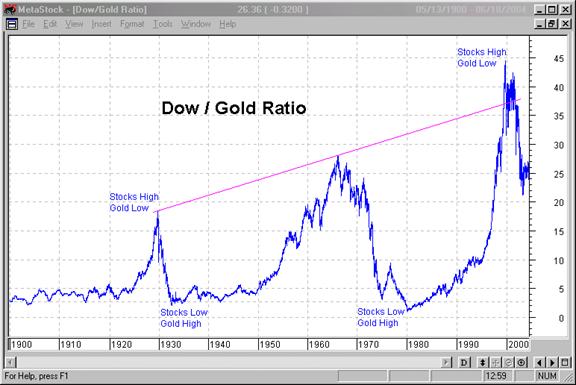The width and height of the screenshot is (576, 385).
Task: Click the 35 value on the Y-axis
Action: 559,116
